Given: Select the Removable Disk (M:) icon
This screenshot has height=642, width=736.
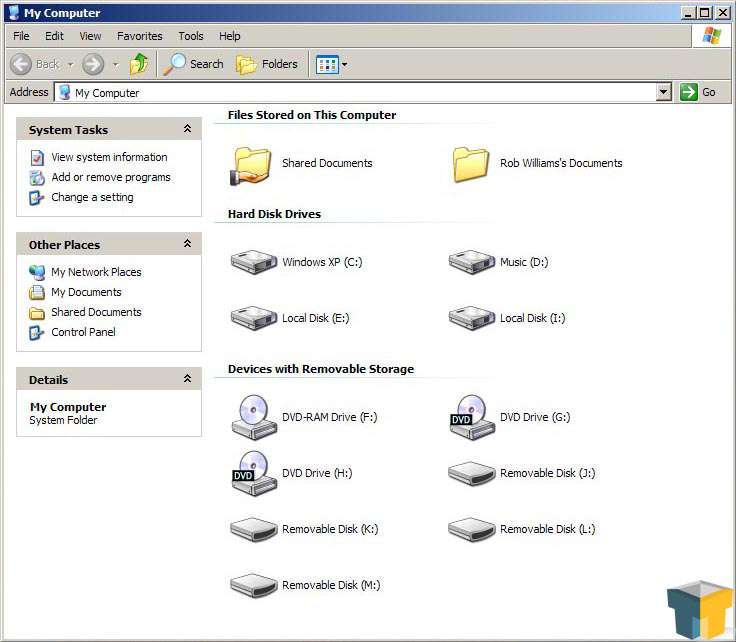Looking at the screenshot, I should pos(253,585).
